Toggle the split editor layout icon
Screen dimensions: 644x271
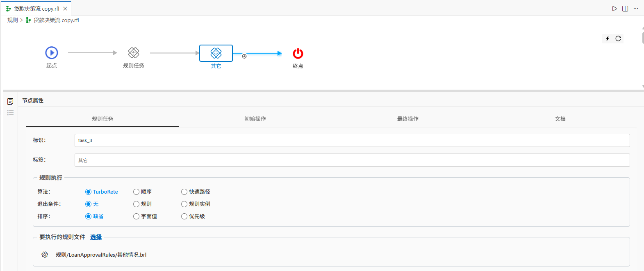point(625,9)
